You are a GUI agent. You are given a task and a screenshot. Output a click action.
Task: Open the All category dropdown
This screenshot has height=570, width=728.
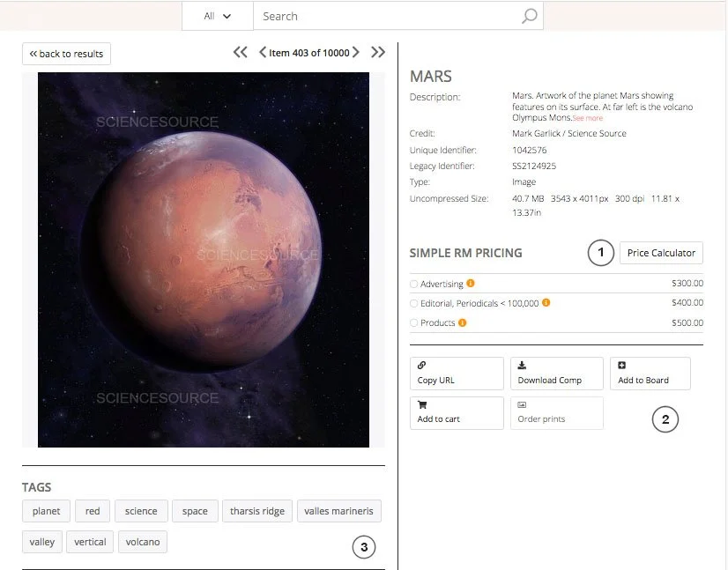[218, 16]
